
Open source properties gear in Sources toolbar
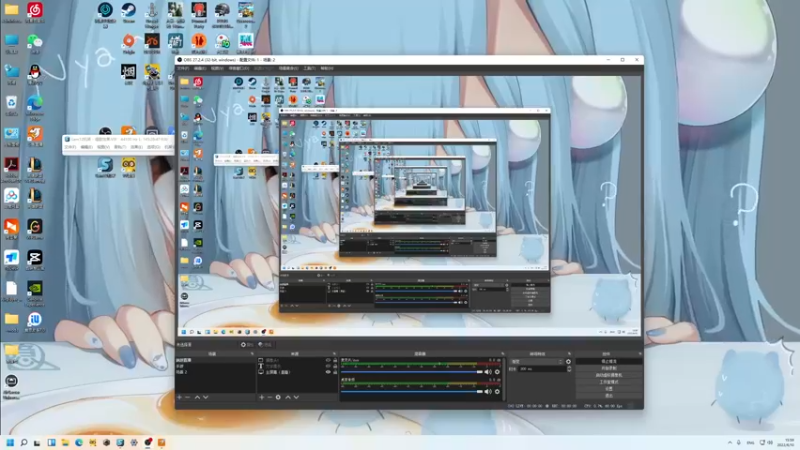click(278, 397)
